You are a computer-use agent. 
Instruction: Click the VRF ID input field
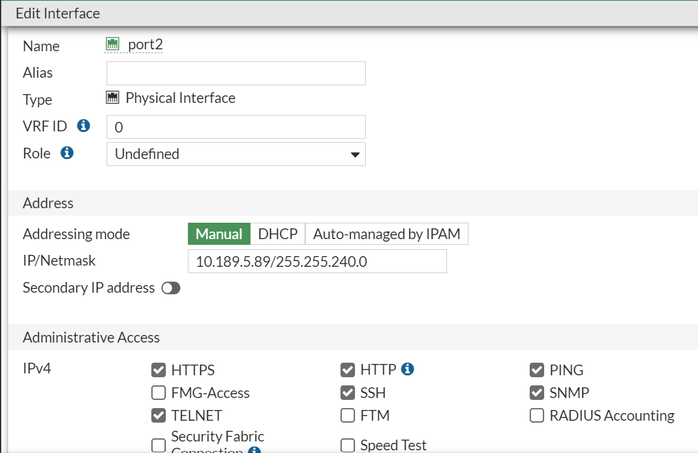(235, 127)
